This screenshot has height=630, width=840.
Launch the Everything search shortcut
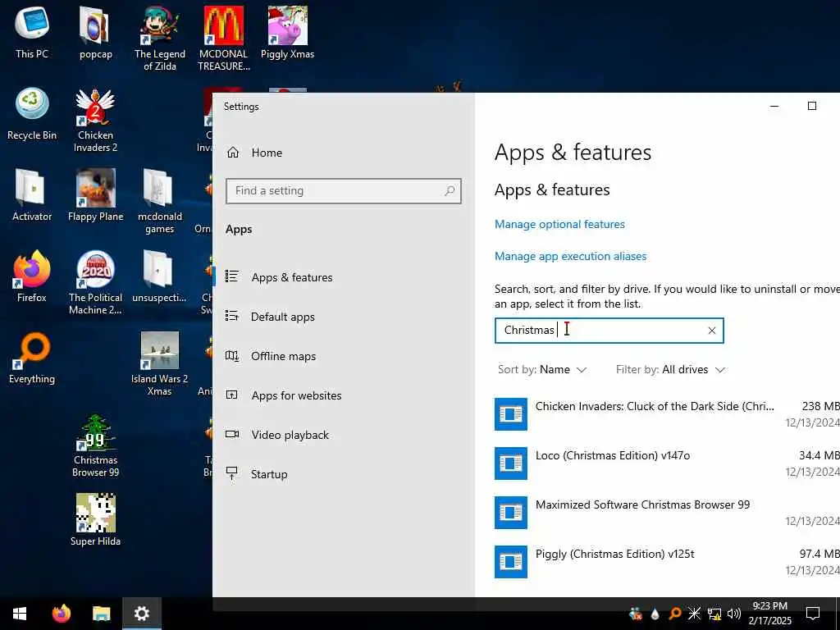(x=32, y=358)
